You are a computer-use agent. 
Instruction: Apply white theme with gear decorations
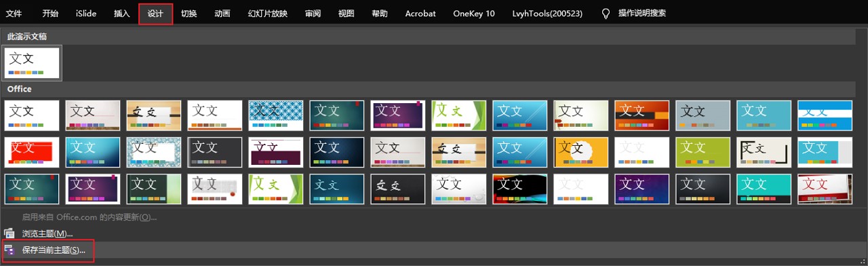click(x=459, y=189)
